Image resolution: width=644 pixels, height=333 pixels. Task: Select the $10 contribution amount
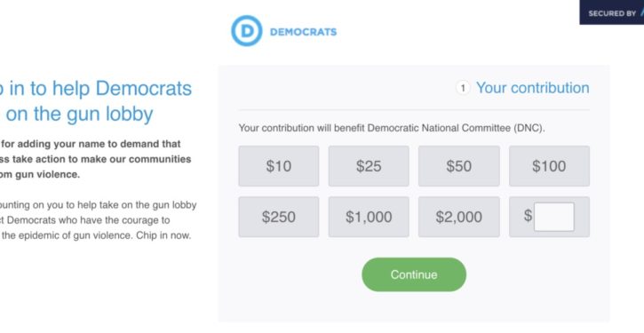(x=278, y=166)
